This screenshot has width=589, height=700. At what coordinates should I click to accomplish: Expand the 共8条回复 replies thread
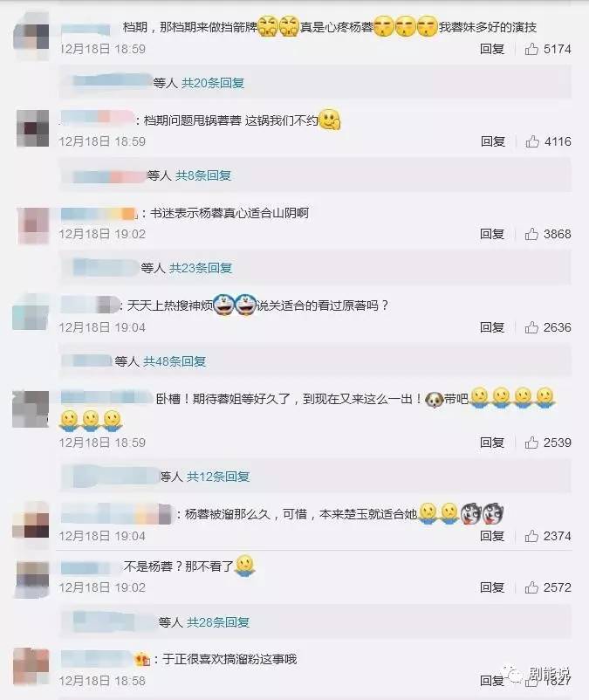click(x=203, y=175)
